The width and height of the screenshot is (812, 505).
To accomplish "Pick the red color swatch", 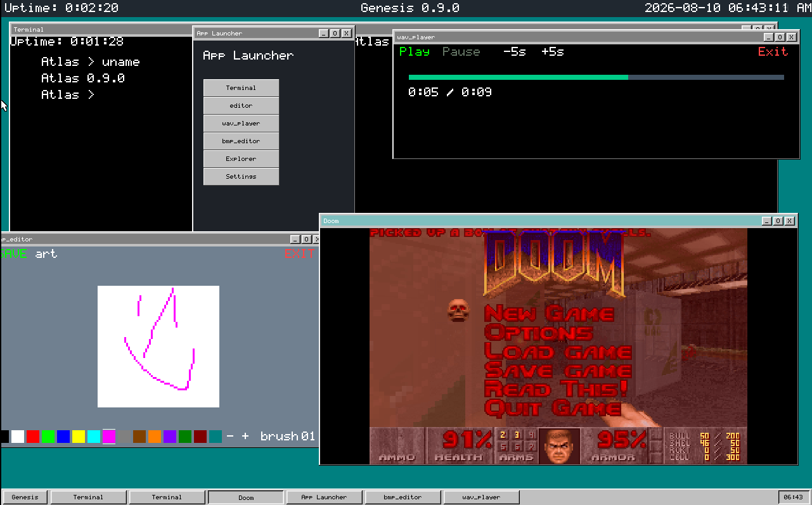I will pos(33,437).
